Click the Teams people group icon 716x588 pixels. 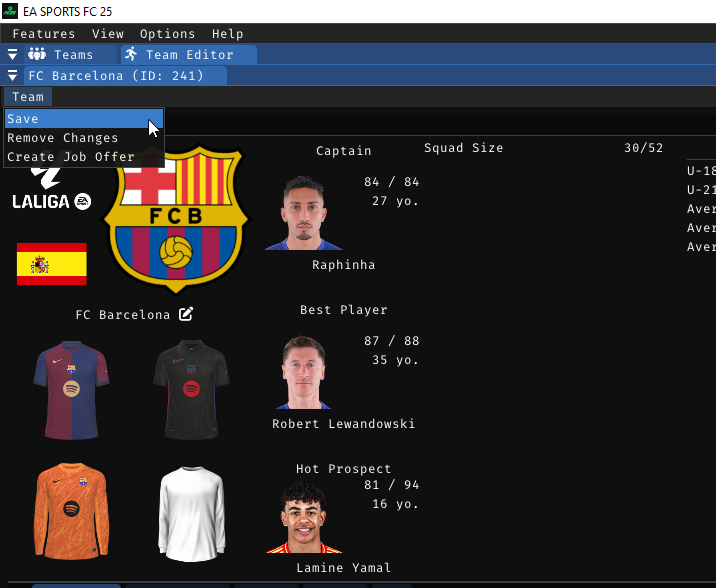click(37, 54)
